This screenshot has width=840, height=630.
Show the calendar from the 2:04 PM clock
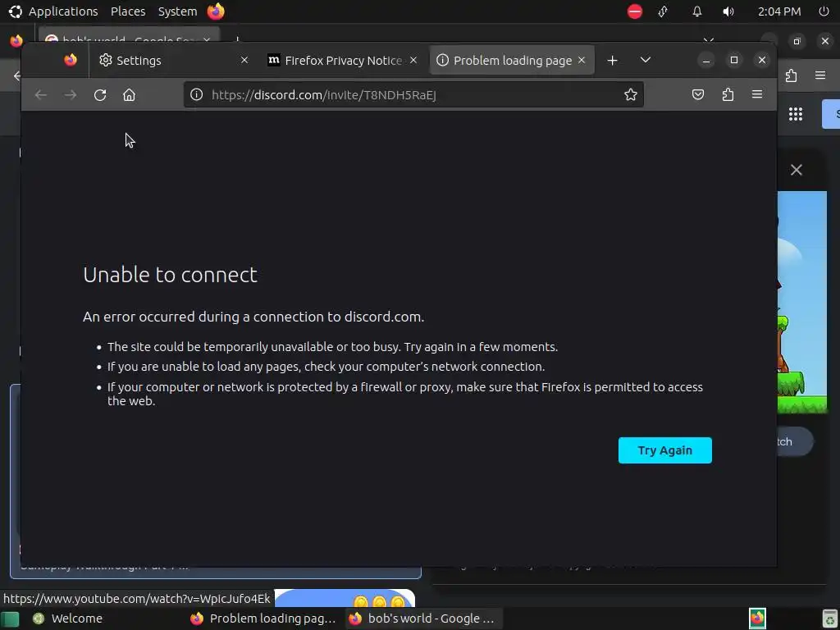click(779, 11)
